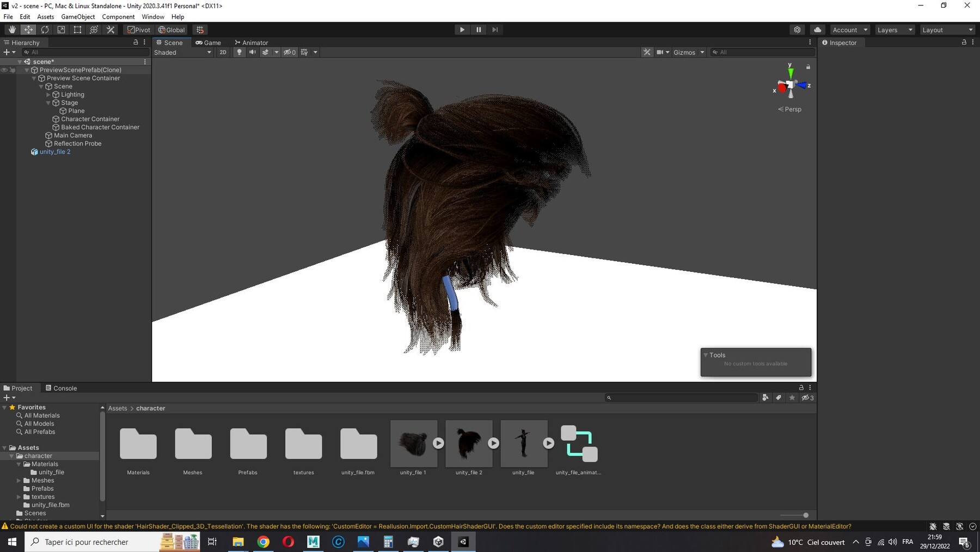Collapse the Stage object in hierarchy
This screenshot has height=552, width=980.
tap(48, 103)
